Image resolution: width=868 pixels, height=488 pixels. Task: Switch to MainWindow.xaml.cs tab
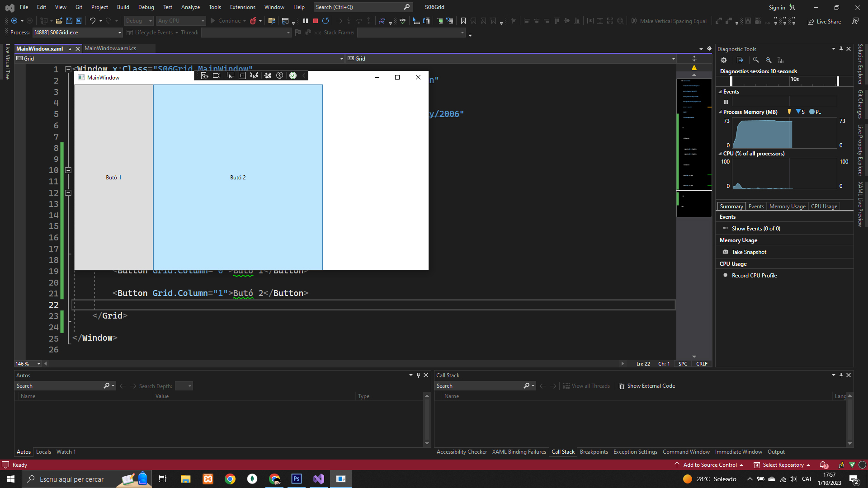point(110,48)
